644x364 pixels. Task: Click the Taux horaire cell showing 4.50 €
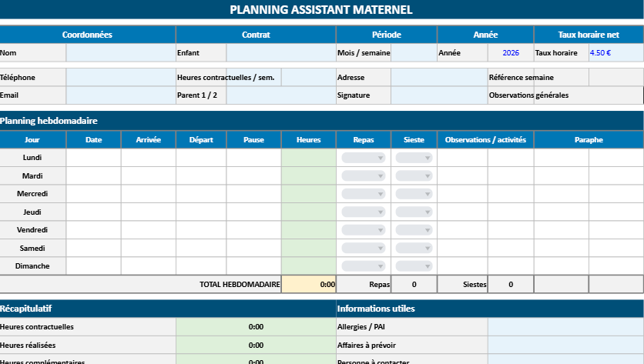[x=615, y=53]
